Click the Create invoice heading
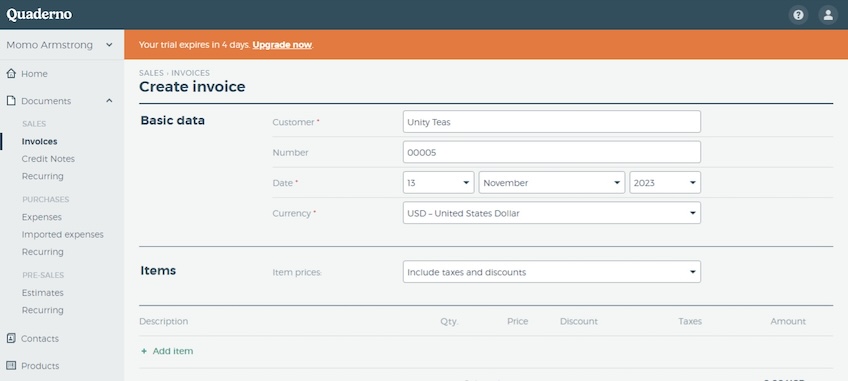The width and height of the screenshot is (848, 381). pyautogui.click(x=192, y=87)
